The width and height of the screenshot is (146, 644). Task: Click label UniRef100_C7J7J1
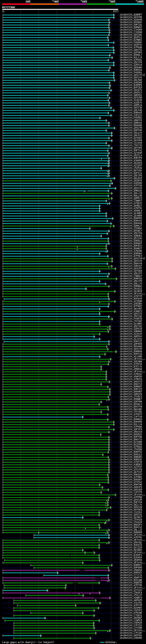tap(131, 575)
